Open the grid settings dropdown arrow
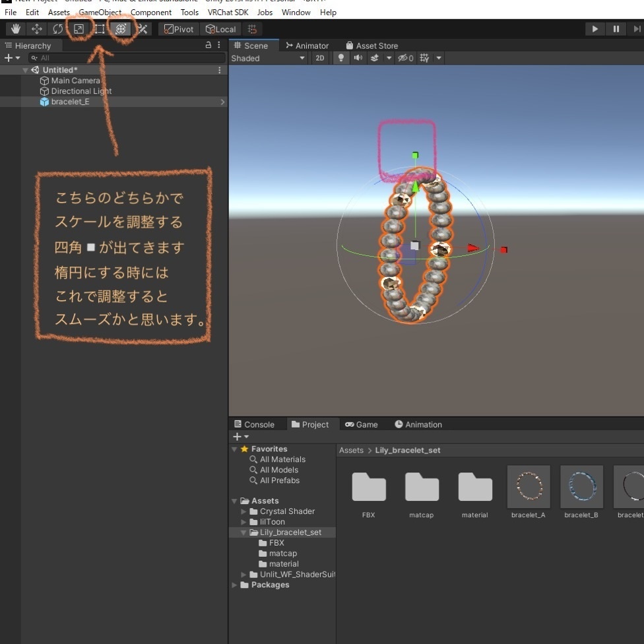Viewport: 644px width, 644px height. [439, 58]
